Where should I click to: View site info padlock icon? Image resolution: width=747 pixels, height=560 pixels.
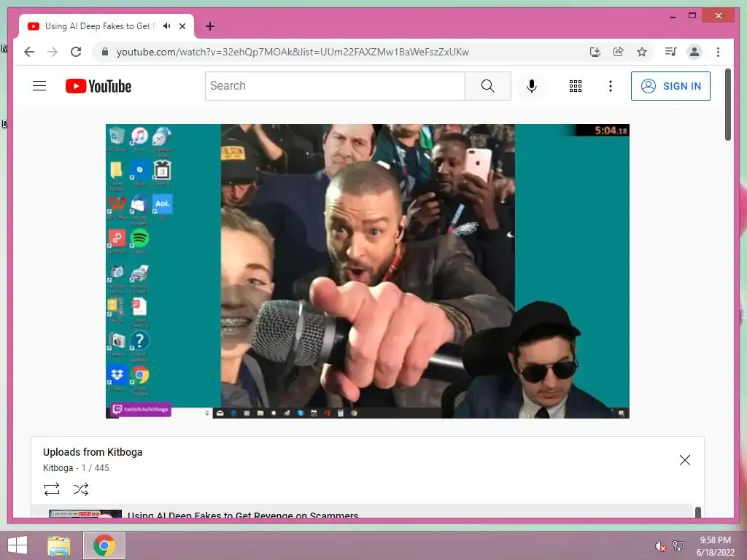tap(105, 52)
